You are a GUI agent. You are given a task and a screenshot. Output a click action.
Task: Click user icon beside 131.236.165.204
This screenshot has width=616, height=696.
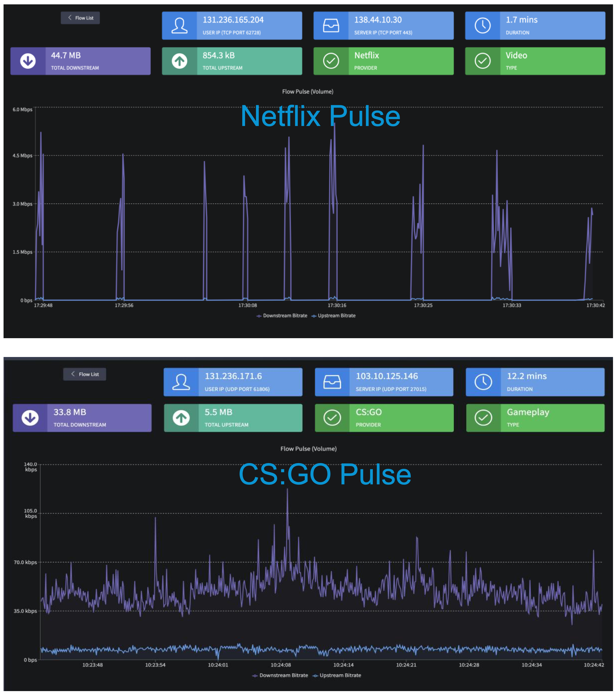point(179,26)
